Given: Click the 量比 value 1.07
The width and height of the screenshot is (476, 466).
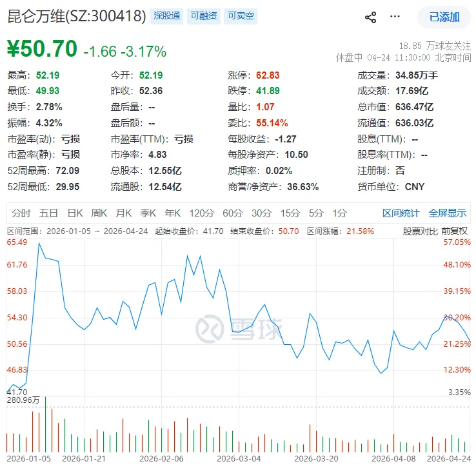Looking at the screenshot, I should click(x=265, y=107).
